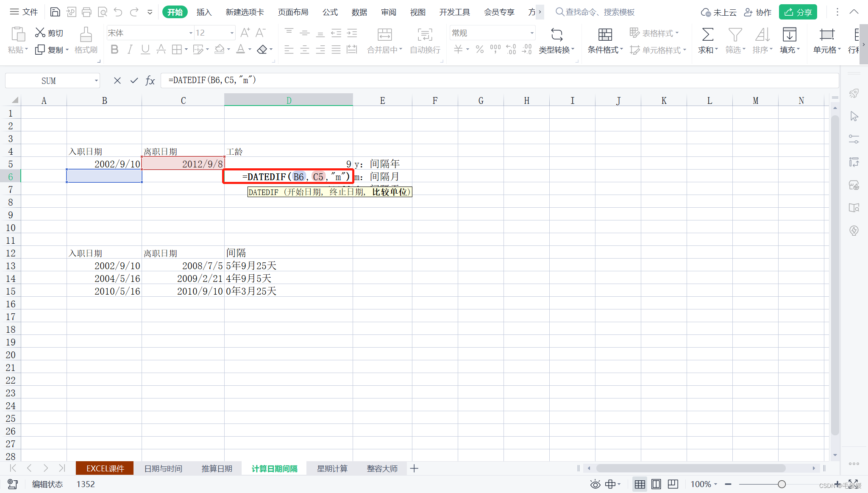Add a new sheet with plus

point(415,468)
